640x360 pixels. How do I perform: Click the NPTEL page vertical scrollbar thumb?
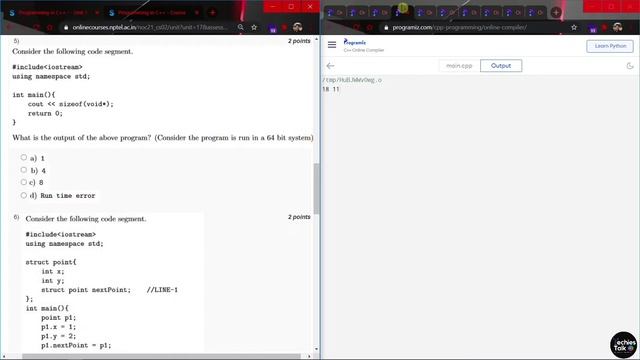316,188
